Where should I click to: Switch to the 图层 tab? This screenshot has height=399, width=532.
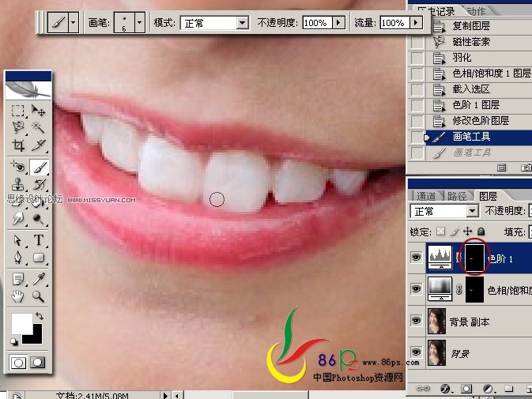(488, 196)
